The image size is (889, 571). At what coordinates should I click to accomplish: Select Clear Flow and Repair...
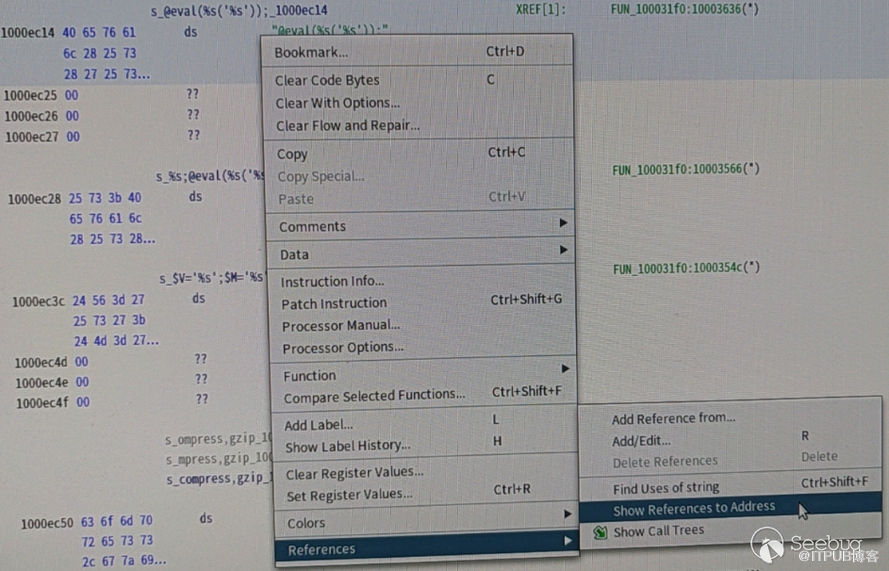[x=348, y=125]
